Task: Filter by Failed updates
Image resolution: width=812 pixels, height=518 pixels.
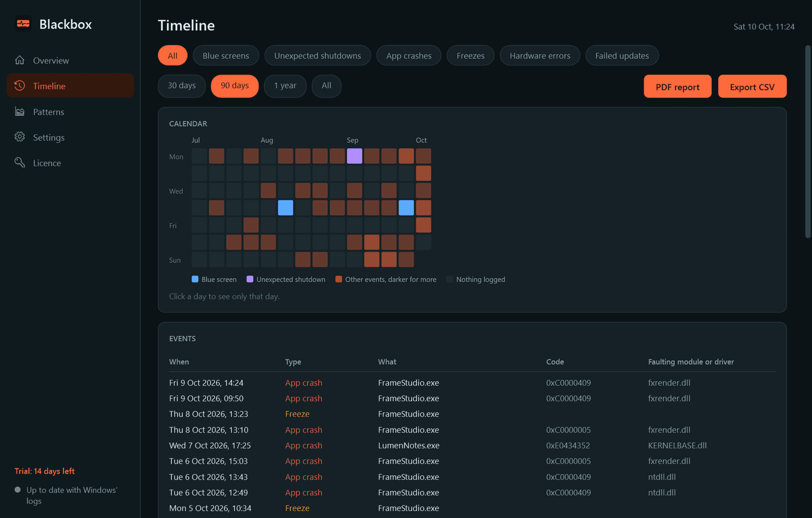Action: (x=622, y=56)
